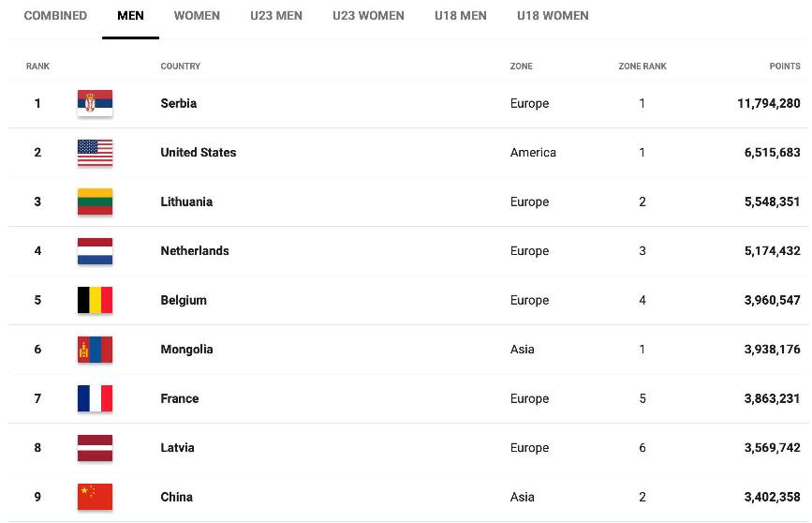Click the Serbia flag icon
812x523 pixels.
point(95,103)
